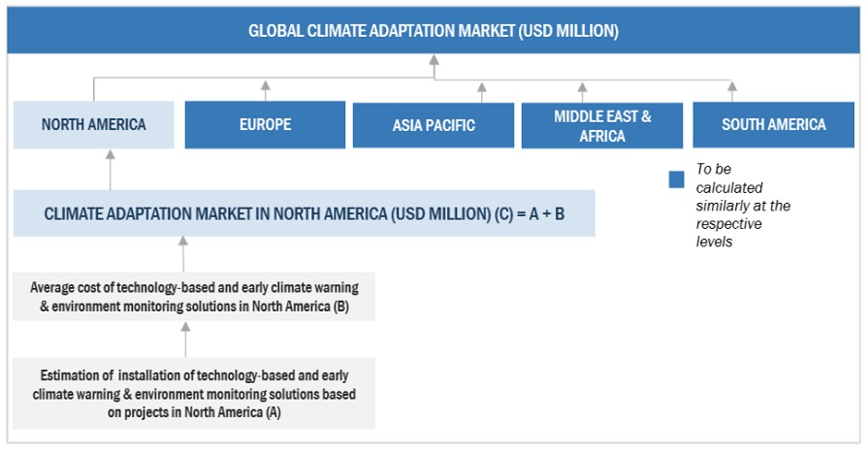This screenshot has height=455, width=868.
Task: Click the arrowhead above the Asia Pacific box
Action: [x=482, y=87]
